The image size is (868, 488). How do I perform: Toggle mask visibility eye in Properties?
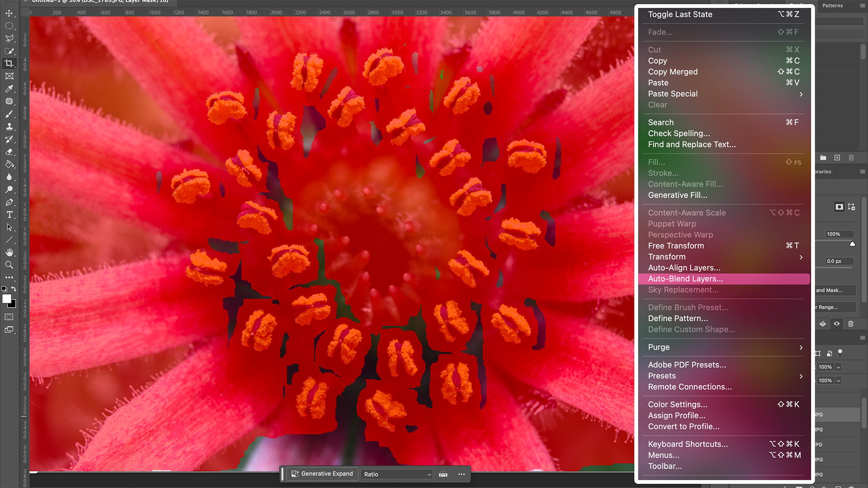coord(837,324)
